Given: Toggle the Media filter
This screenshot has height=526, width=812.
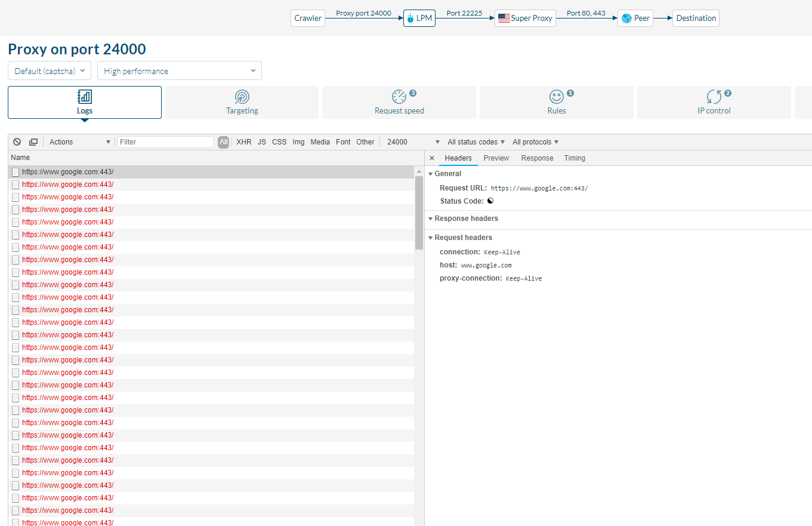Looking at the screenshot, I should (x=320, y=142).
